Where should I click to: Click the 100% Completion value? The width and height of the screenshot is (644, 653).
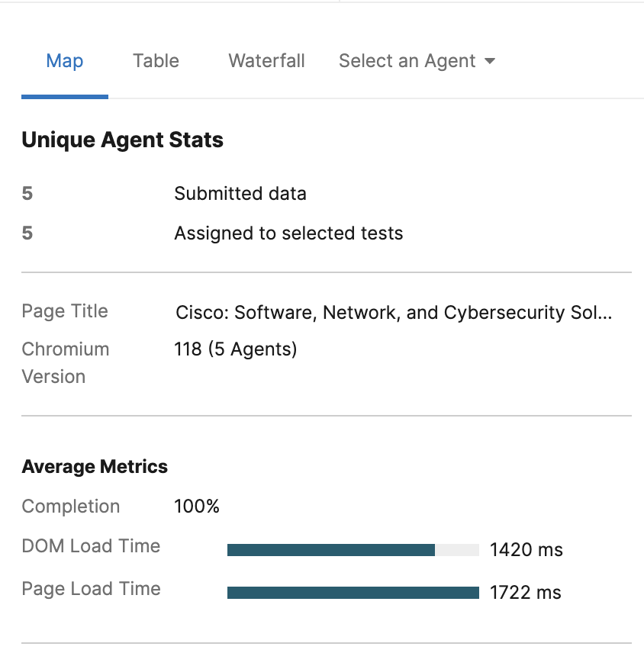pos(197,507)
